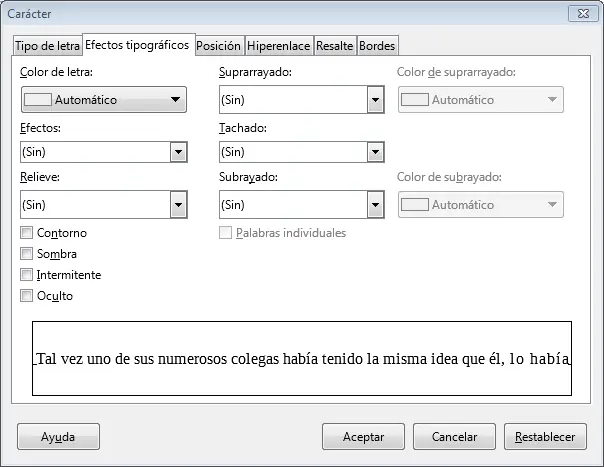Viewport: 604px width, 467px height.
Task: Enable the Contorno checkbox
Action: click(27, 233)
